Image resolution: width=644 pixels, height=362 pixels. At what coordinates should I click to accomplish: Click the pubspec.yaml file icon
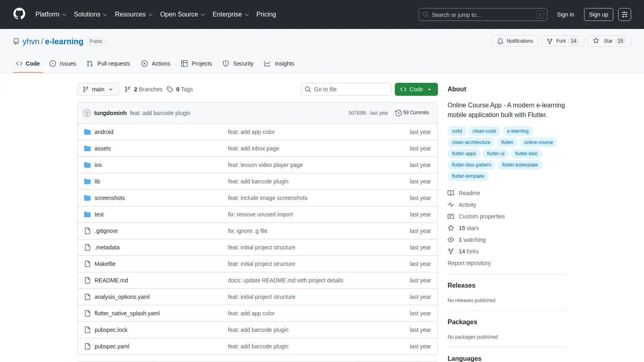point(87,346)
